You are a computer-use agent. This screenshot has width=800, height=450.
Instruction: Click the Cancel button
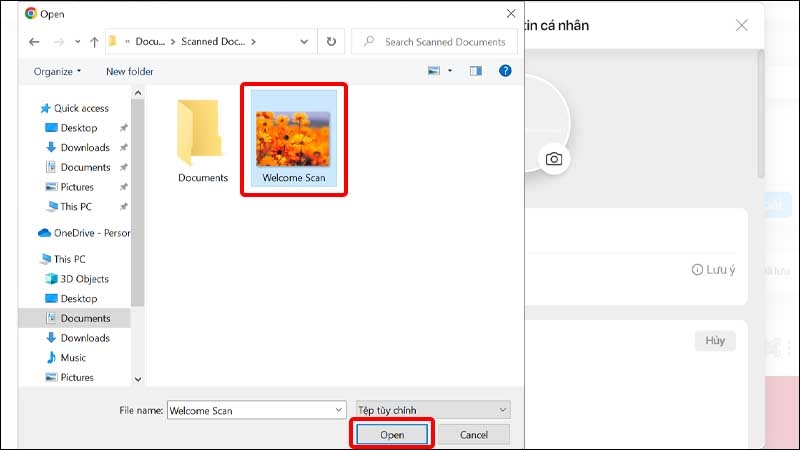coord(473,435)
